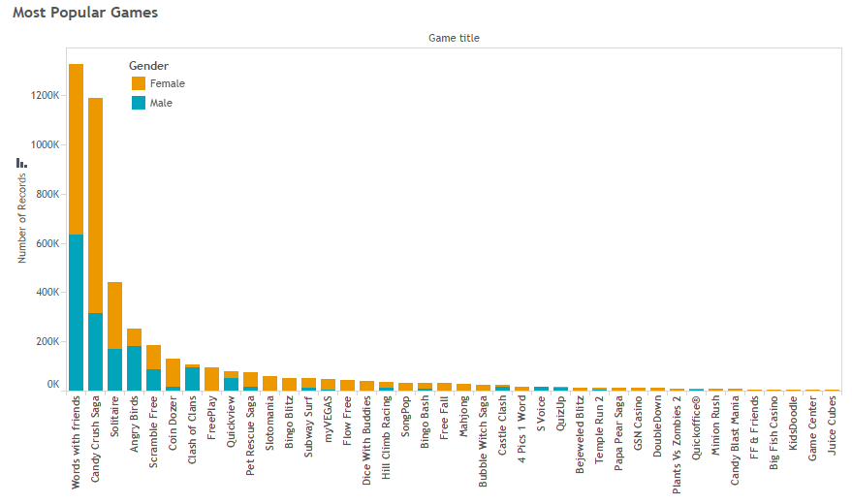
Task: Select the Male segment of Solitaire bar
Action: coord(114,370)
